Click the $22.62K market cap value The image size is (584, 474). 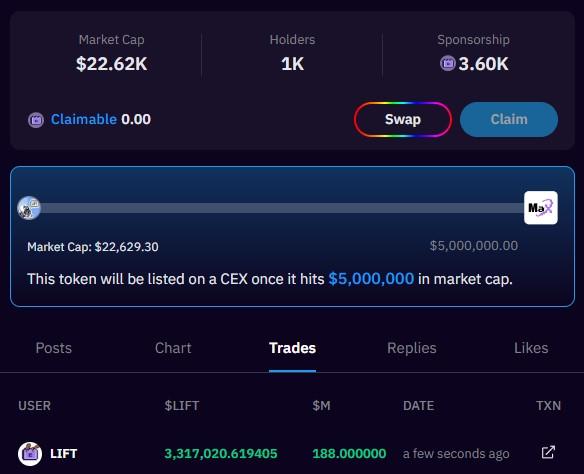(112, 64)
